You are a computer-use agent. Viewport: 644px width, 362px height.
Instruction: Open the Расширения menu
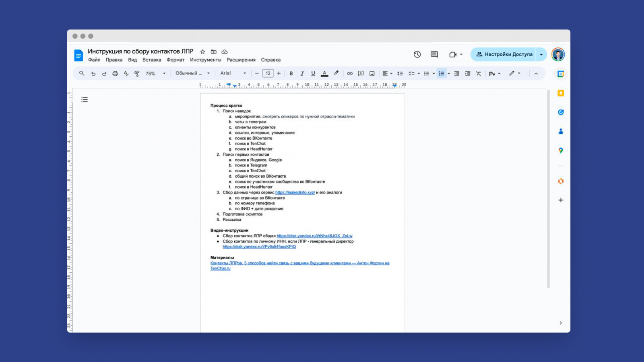coord(241,60)
